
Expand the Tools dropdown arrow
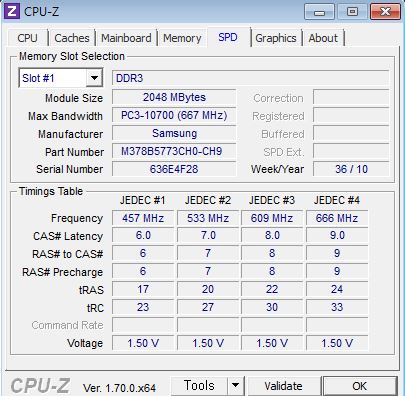click(236, 386)
